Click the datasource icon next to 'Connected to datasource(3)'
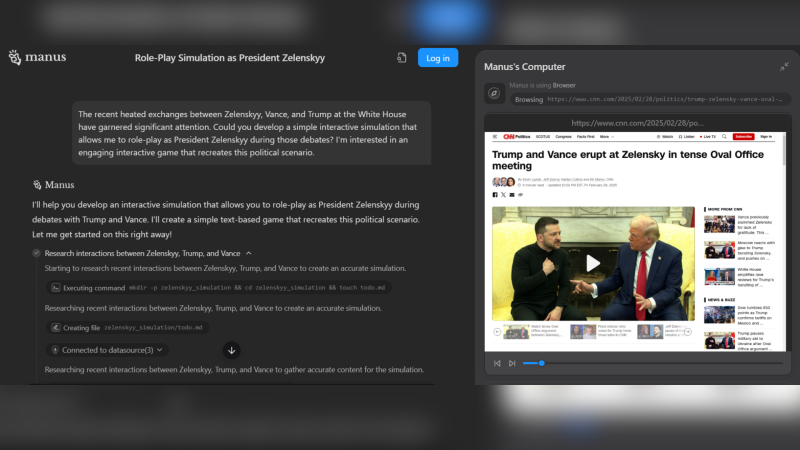This screenshot has height=450, width=800. (55, 350)
